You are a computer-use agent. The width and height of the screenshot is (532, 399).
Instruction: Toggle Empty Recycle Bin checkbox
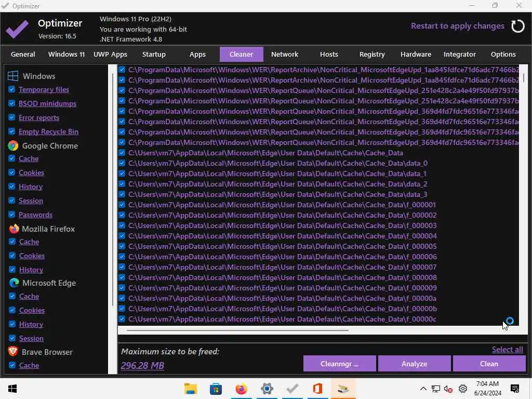pos(11,131)
